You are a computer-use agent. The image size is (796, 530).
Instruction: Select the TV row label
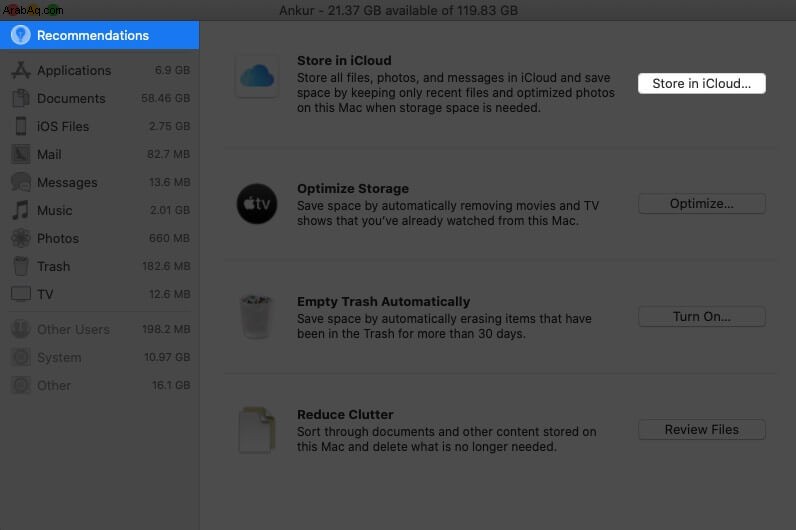(45, 294)
